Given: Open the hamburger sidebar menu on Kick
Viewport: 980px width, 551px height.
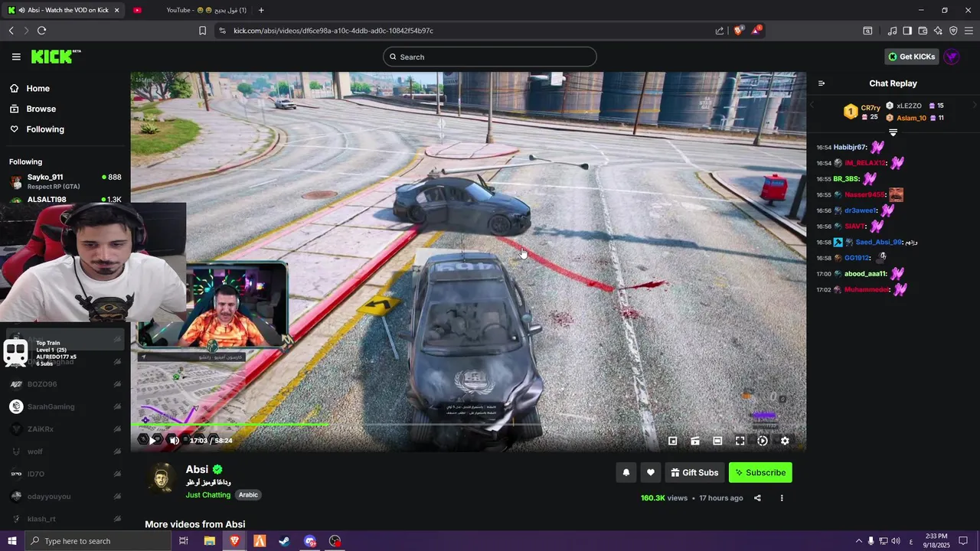Looking at the screenshot, I should (x=16, y=57).
